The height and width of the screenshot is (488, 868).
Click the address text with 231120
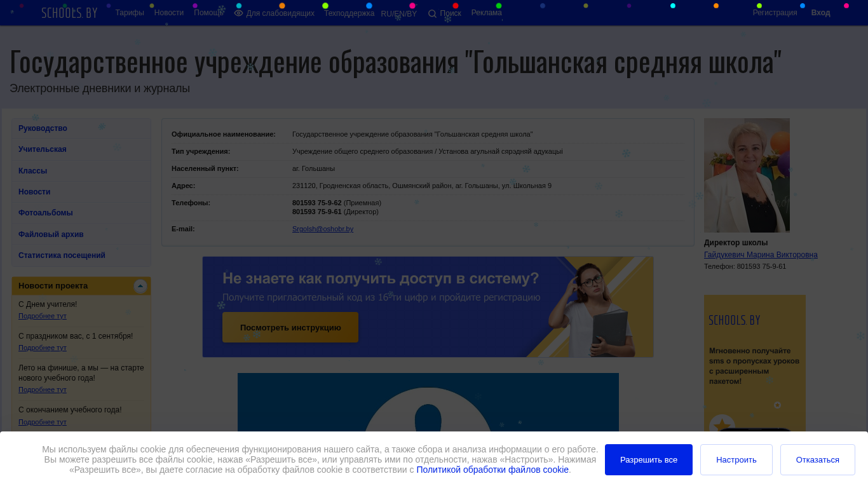(422, 186)
